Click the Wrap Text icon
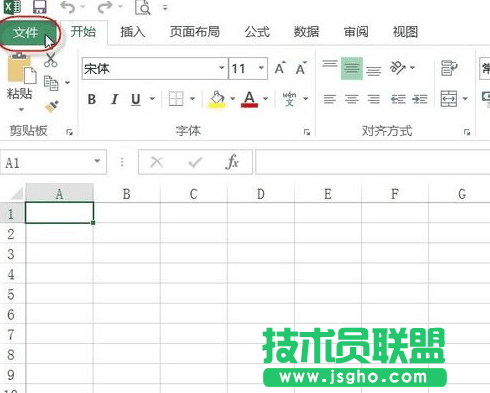The width and height of the screenshot is (490, 393). [449, 68]
